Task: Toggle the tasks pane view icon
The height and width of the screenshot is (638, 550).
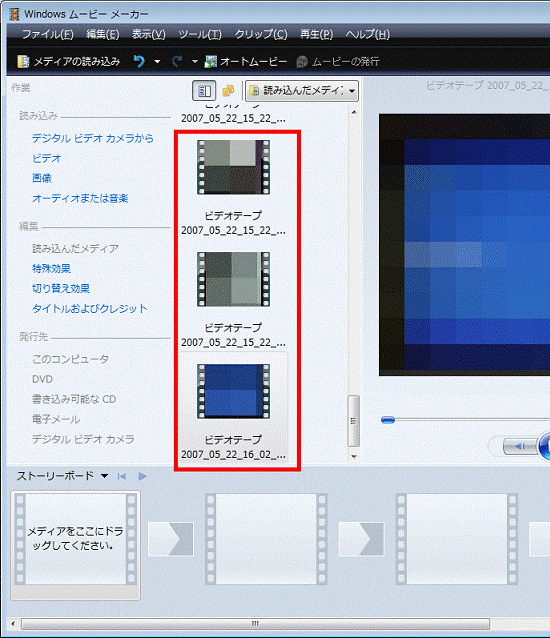Action: 204,90
